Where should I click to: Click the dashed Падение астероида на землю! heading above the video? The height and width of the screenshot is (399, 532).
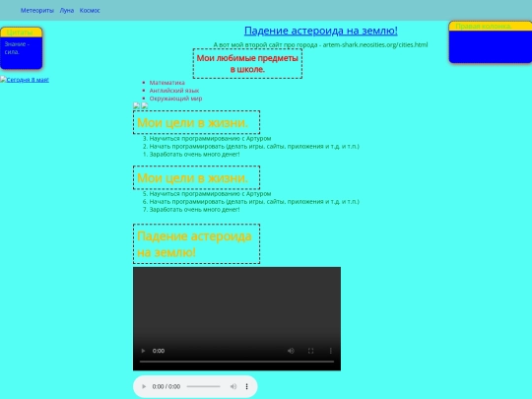click(196, 244)
